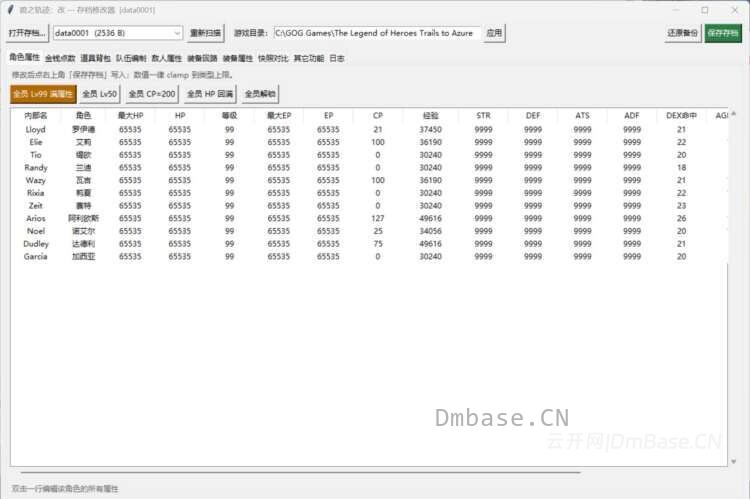Switch to the 金钱点数 tab
Viewport: 750px width, 499px height.
tap(60, 58)
